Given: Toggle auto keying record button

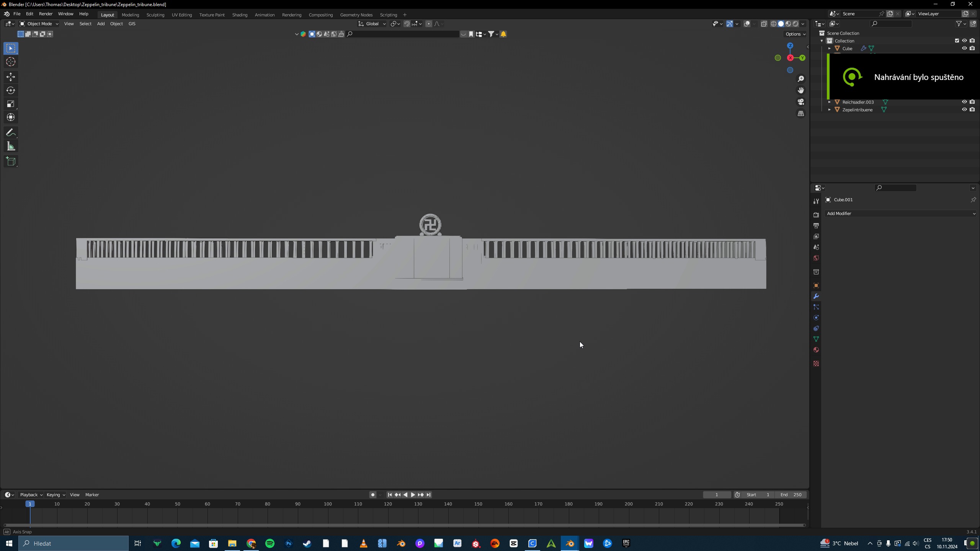Looking at the screenshot, I should (373, 495).
